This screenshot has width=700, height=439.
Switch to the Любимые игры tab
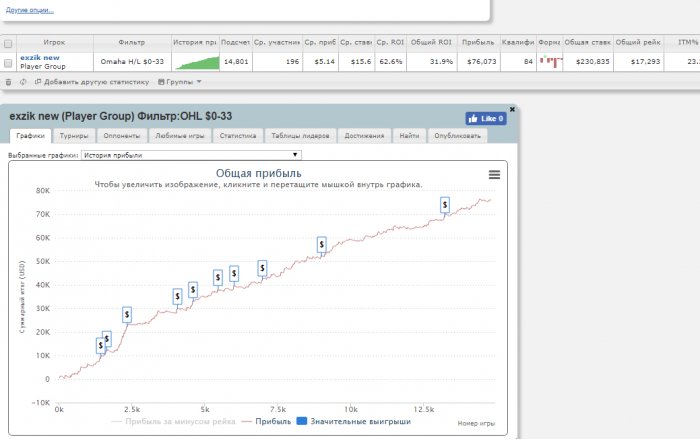(179, 136)
